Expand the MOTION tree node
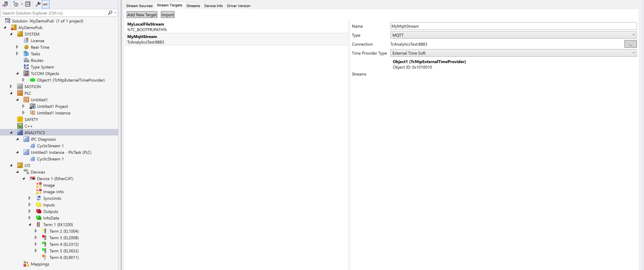644x270 pixels. tap(11, 87)
